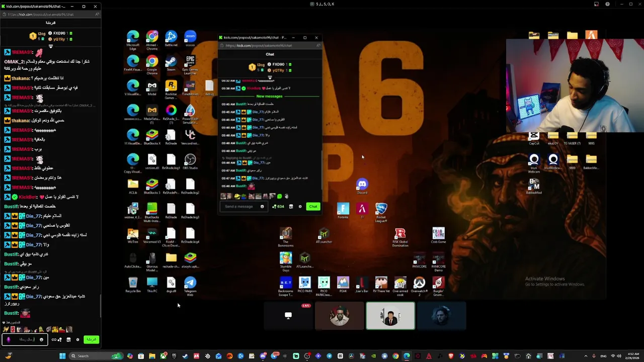This screenshot has height=362, width=644.
Task: Open the Epic Games Launcher shortcut
Action: pos(190,64)
